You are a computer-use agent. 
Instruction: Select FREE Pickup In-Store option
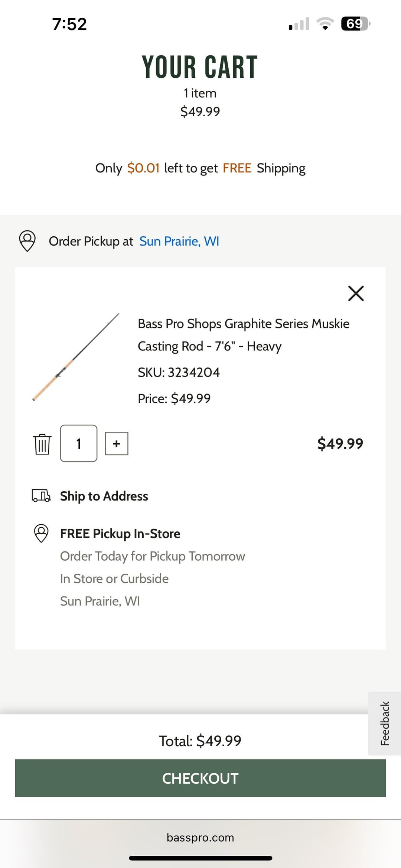coord(120,534)
